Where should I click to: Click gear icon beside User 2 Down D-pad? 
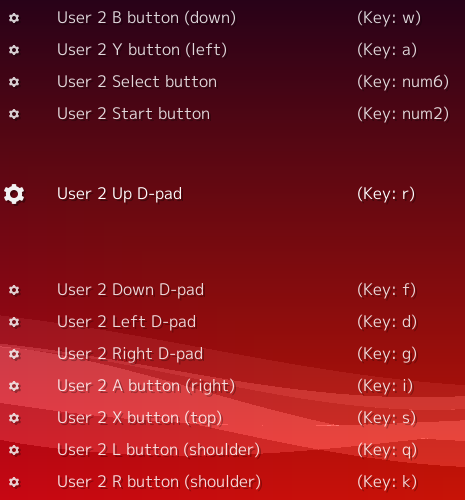pyautogui.click(x=14, y=290)
